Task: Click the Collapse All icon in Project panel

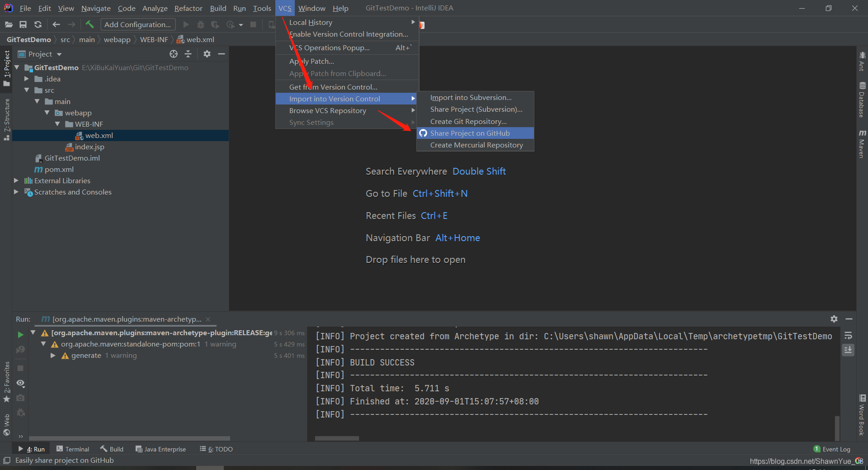Action: point(188,54)
